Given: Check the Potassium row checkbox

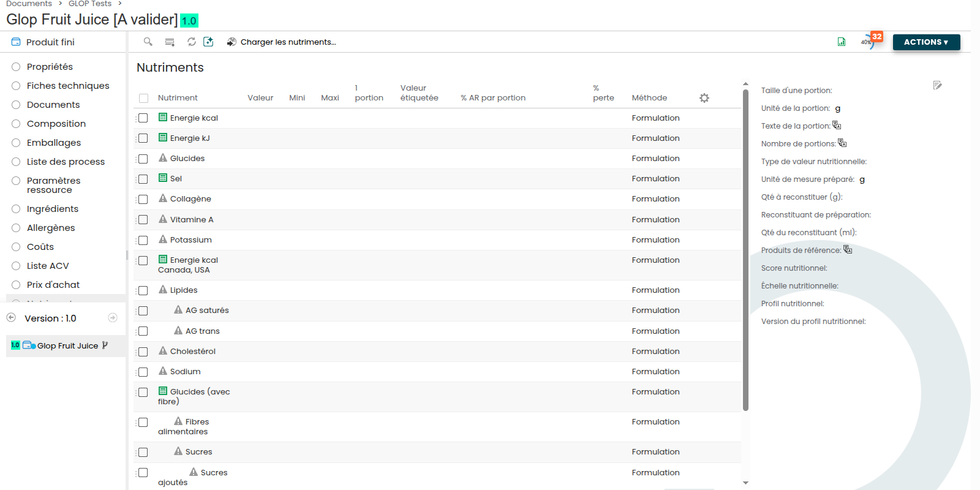Looking at the screenshot, I should click(143, 240).
